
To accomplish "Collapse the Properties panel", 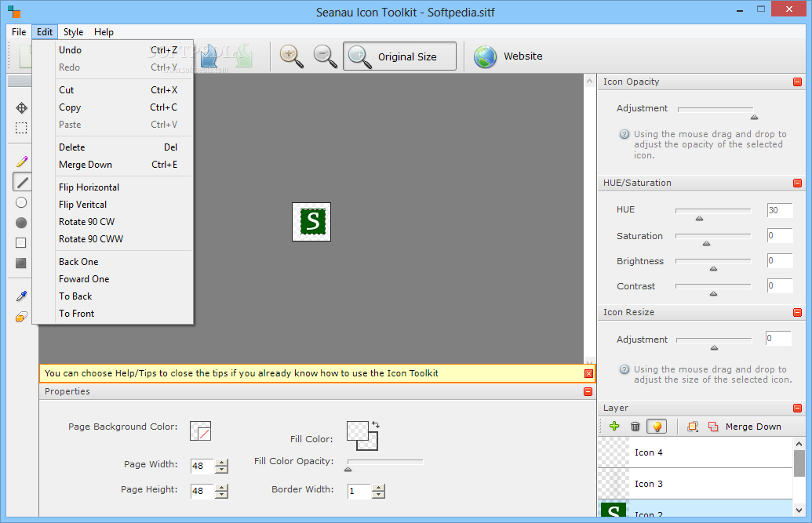I will [588, 391].
